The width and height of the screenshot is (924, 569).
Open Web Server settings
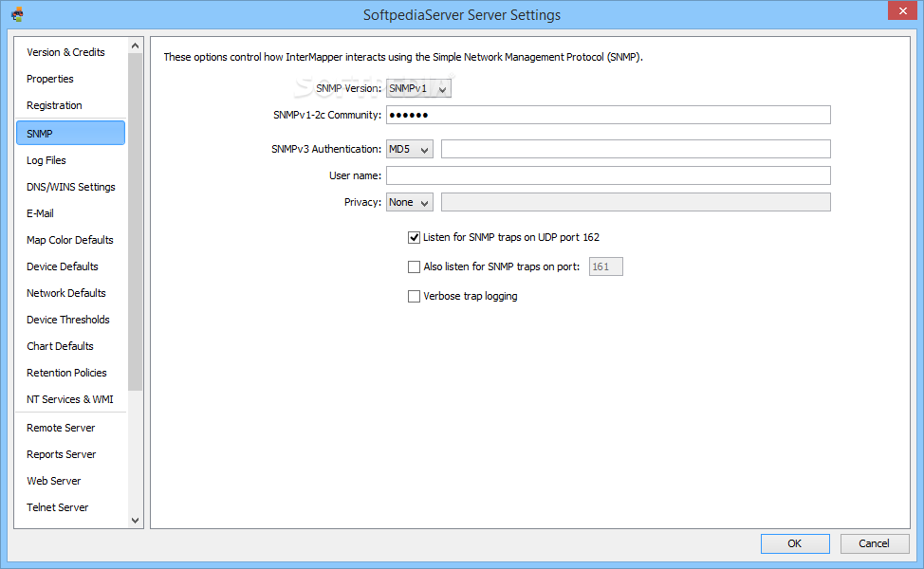pyautogui.click(x=54, y=481)
